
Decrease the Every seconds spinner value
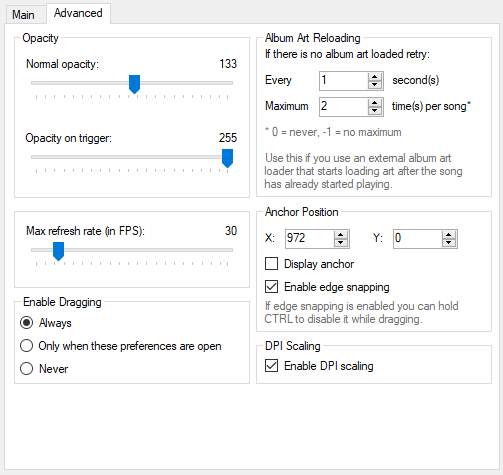[375, 85]
